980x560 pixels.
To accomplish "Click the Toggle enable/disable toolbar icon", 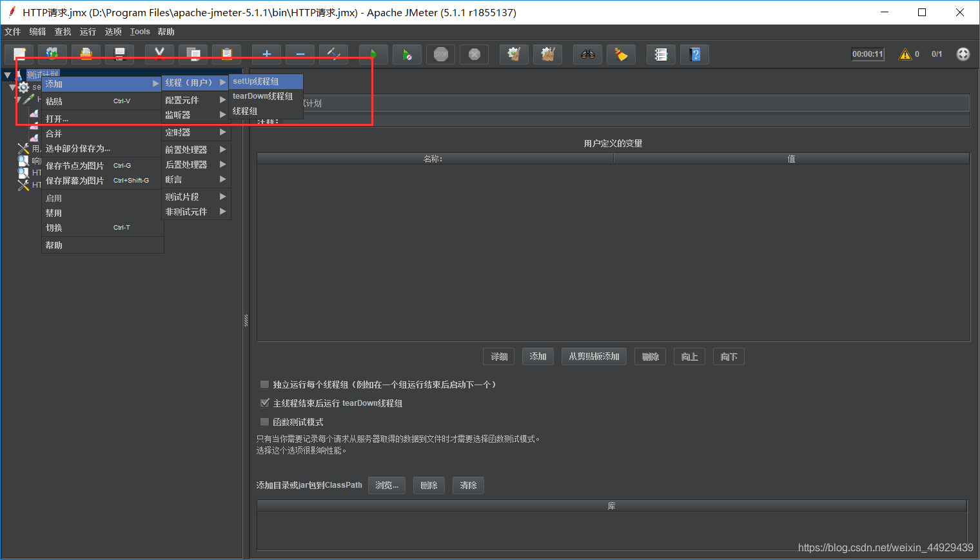I will point(333,54).
